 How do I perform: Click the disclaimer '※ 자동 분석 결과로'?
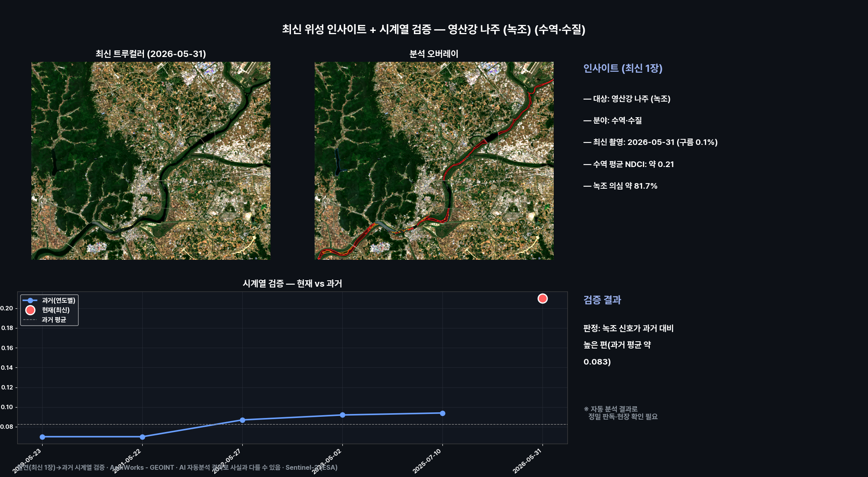(x=611, y=409)
